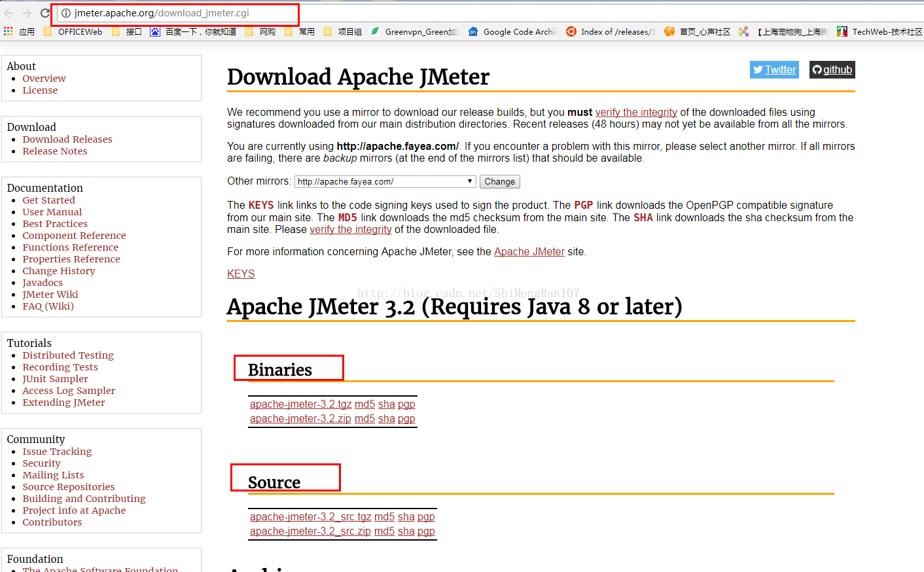Download apache-jmeter-3.2.zip binary
Image resolution: width=924 pixels, height=572 pixels.
click(x=300, y=418)
